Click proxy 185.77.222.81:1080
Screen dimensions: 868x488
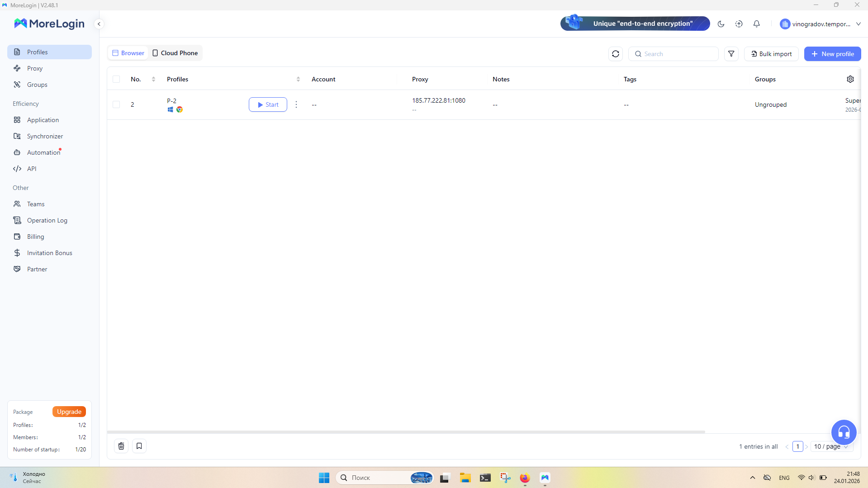[x=438, y=100]
